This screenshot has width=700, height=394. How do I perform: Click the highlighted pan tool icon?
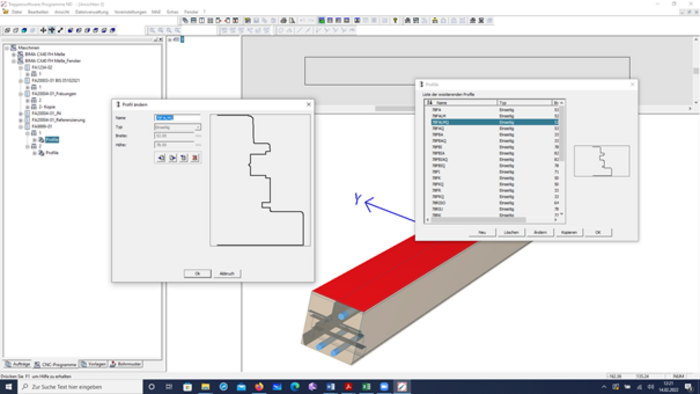pyautogui.click(x=52, y=30)
